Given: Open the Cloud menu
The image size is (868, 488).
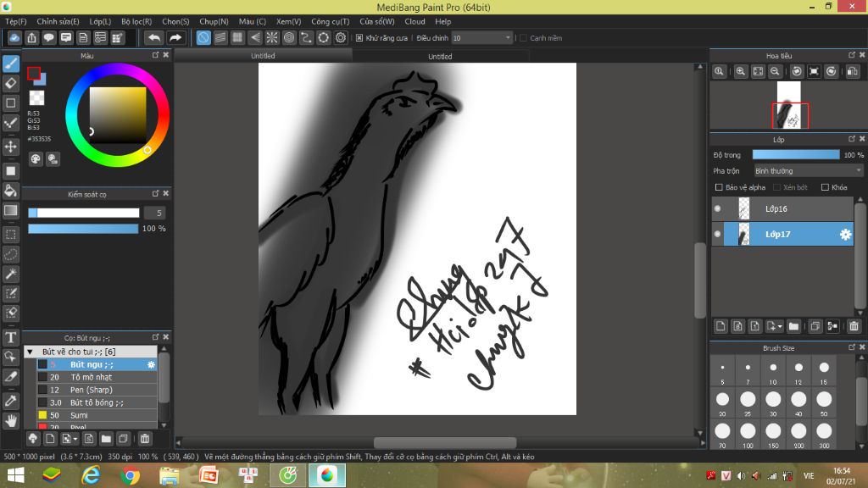Looking at the screenshot, I should point(415,21).
